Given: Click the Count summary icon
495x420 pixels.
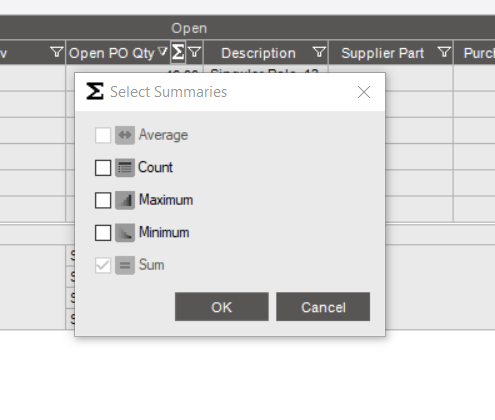Looking at the screenshot, I should 125,168.
